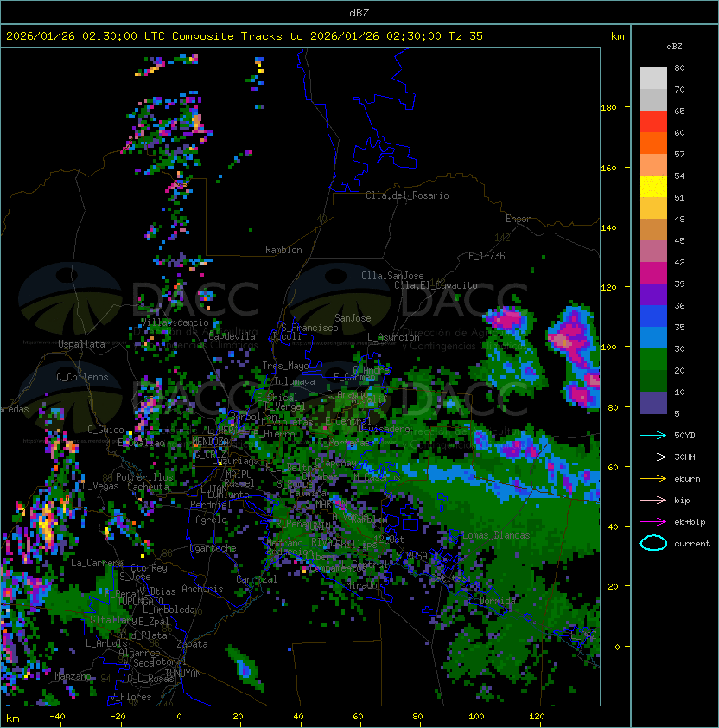Click the 'Agrelo' place label
719x728 pixels.
point(211,520)
